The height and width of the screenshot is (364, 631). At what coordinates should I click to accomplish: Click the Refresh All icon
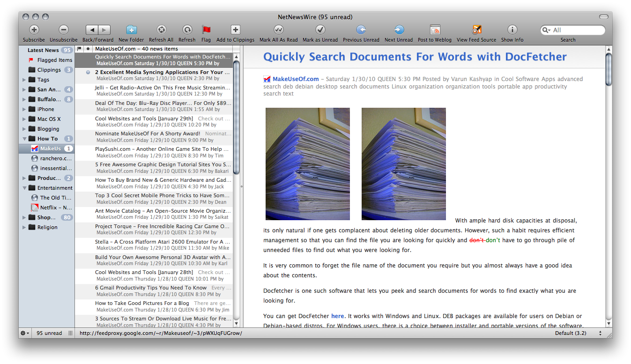(x=161, y=30)
